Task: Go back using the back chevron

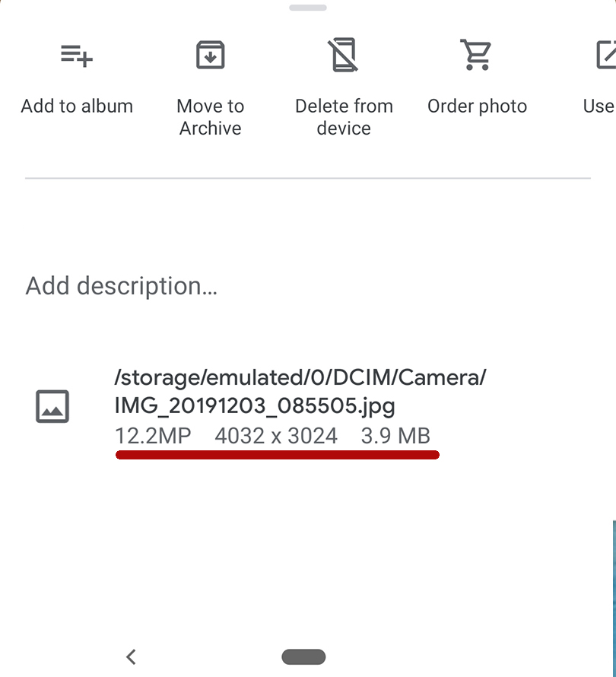Action: click(131, 656)
